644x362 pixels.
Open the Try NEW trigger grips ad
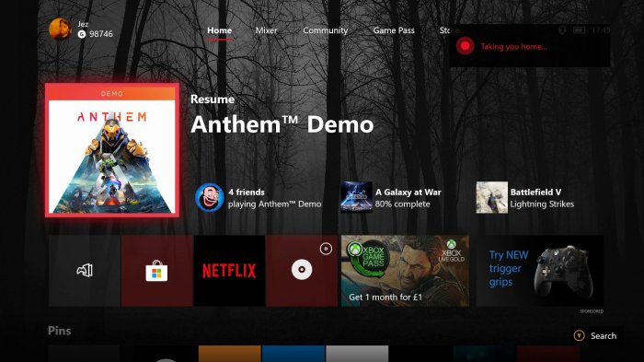(540, 271)
